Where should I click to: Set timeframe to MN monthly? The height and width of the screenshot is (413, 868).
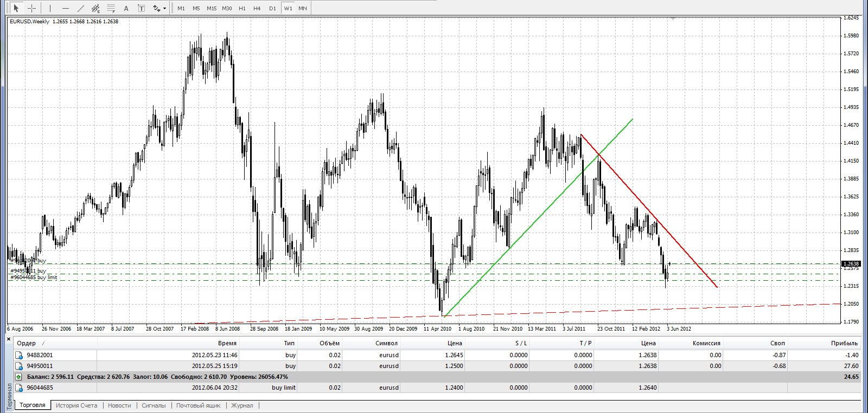point(303,8)
